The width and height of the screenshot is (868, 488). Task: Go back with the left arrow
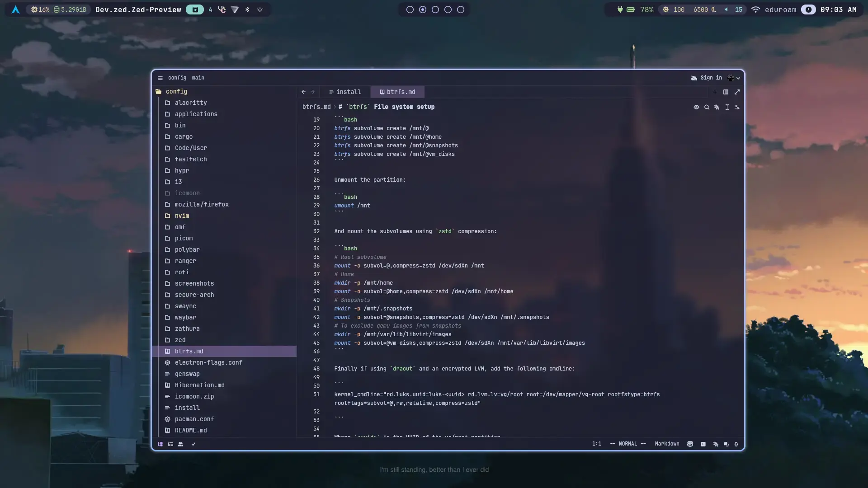point(303,92)
